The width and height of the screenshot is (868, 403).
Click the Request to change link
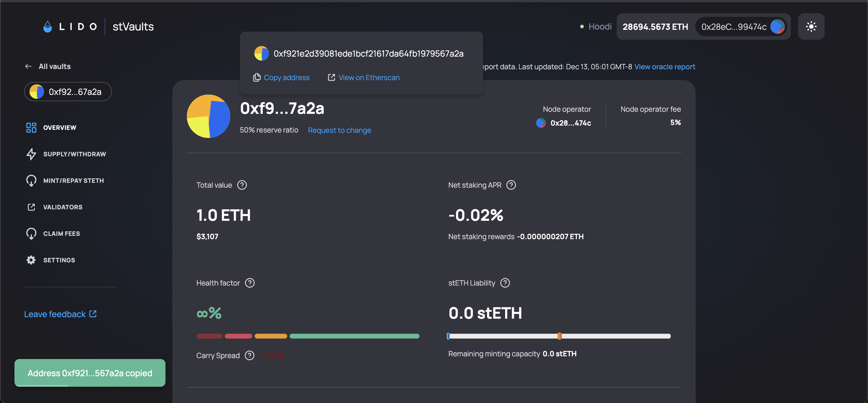pos(339,130)
